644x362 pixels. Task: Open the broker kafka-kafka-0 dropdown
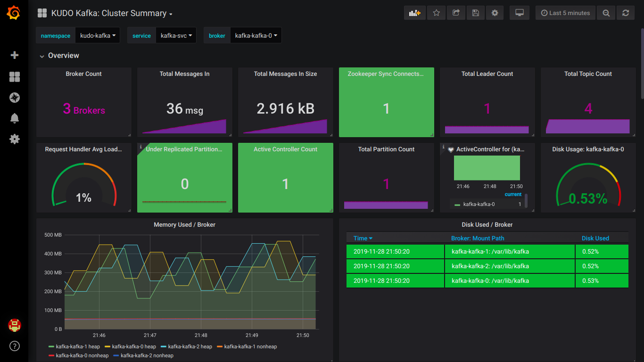click(x=256, y=35)
